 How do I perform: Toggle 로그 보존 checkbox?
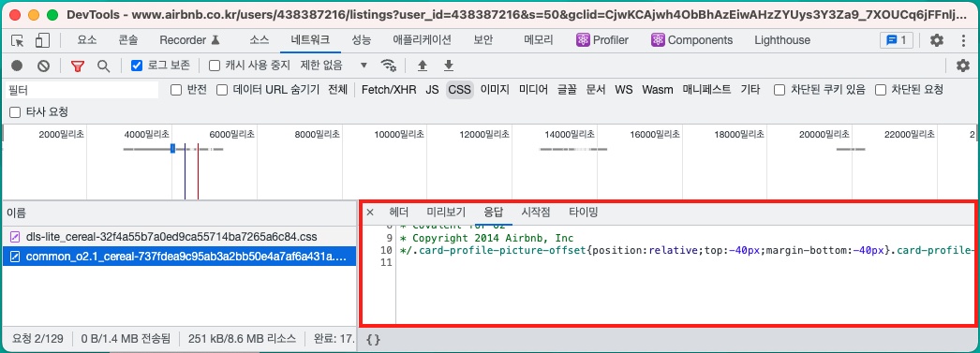pyautogui.click(x=137, y=65)
